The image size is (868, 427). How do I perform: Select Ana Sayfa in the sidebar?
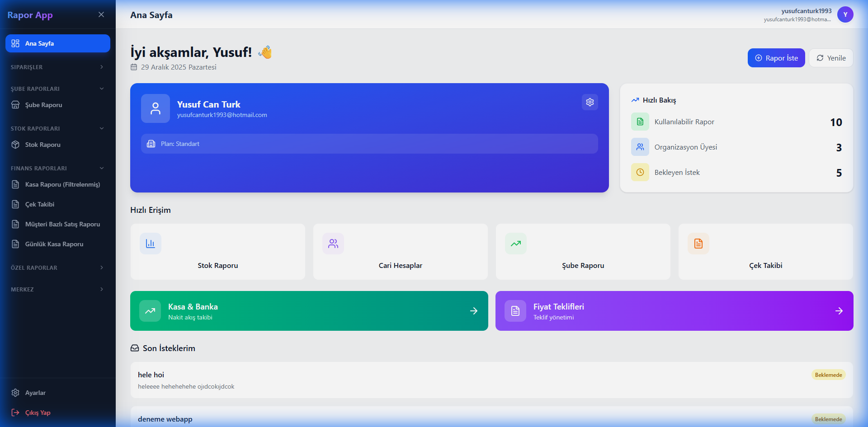point(57,43)
